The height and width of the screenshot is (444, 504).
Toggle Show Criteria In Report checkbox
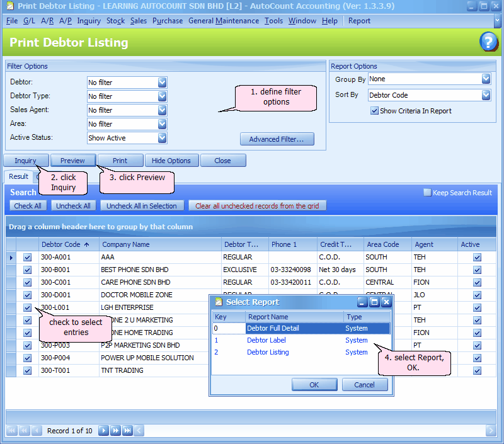tap(374, 111)
